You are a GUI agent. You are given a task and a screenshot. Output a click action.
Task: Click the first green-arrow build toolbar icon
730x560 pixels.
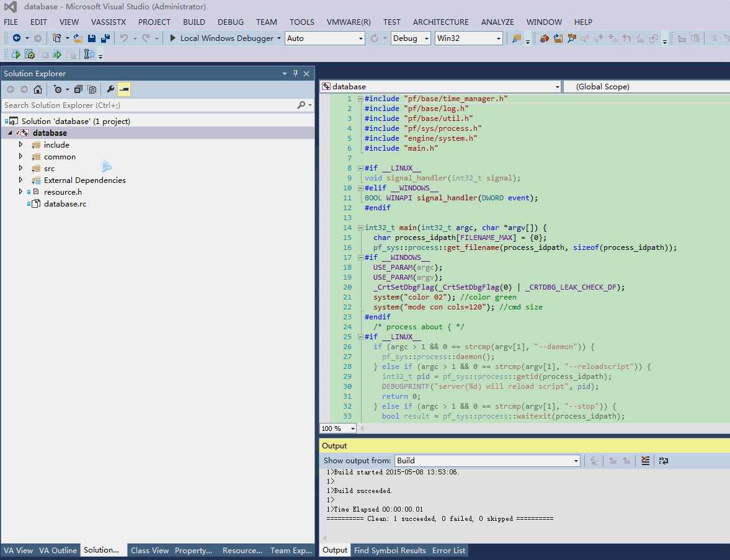16,55
